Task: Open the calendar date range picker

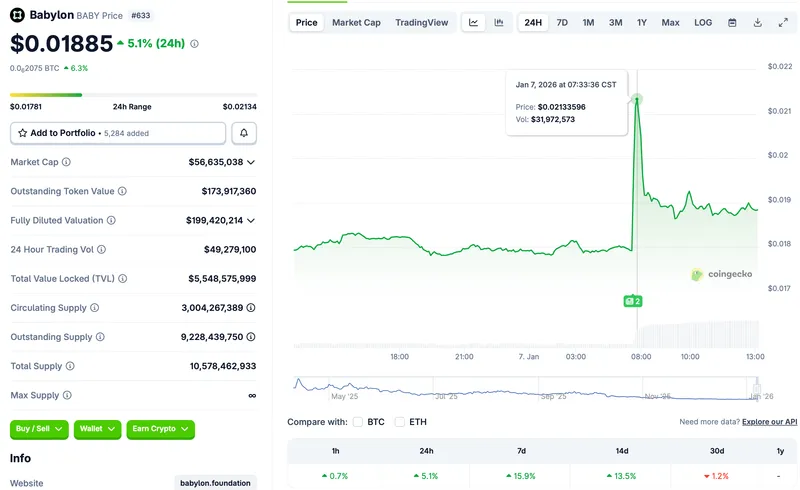Action: (732, 22)
